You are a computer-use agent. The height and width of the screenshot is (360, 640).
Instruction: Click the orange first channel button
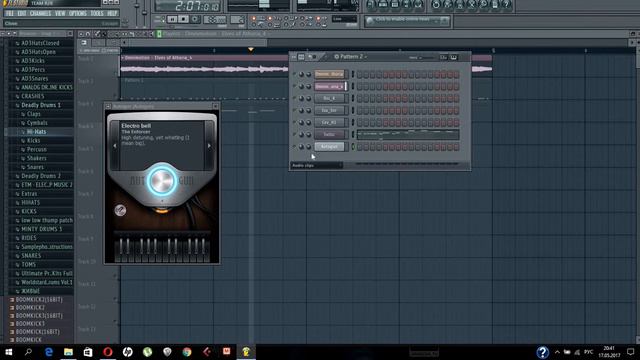[329, 74]
